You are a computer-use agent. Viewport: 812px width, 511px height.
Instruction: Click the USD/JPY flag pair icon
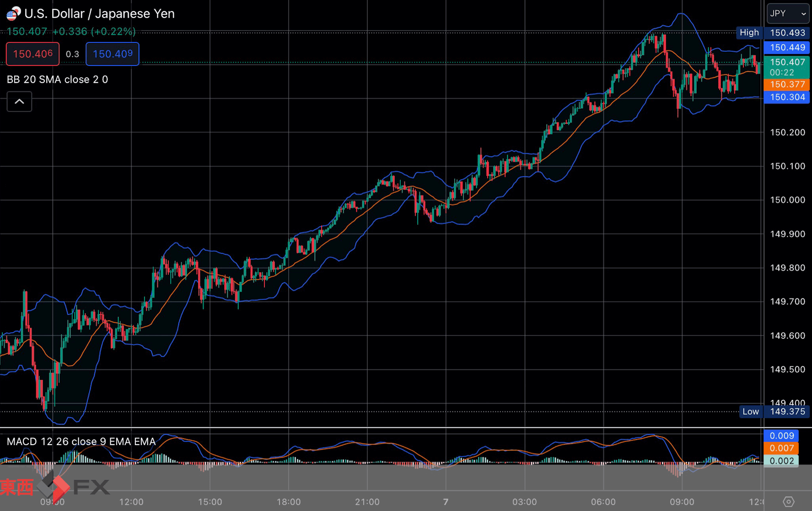(13, 14)
